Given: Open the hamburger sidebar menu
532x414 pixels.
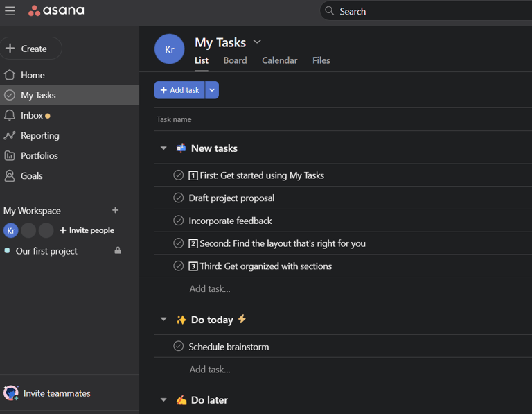Looking at the screenshot, I should tap(10, 11).
